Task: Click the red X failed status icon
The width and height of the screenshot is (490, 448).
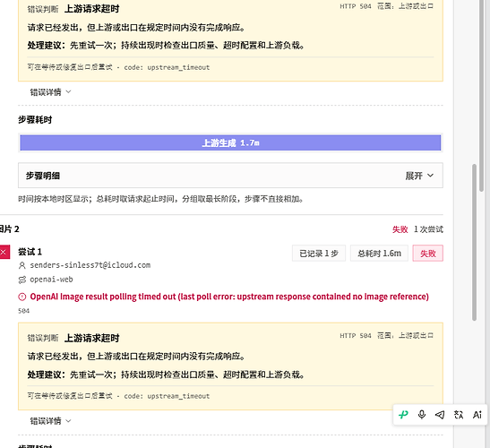Action: [x=4, y=253]
